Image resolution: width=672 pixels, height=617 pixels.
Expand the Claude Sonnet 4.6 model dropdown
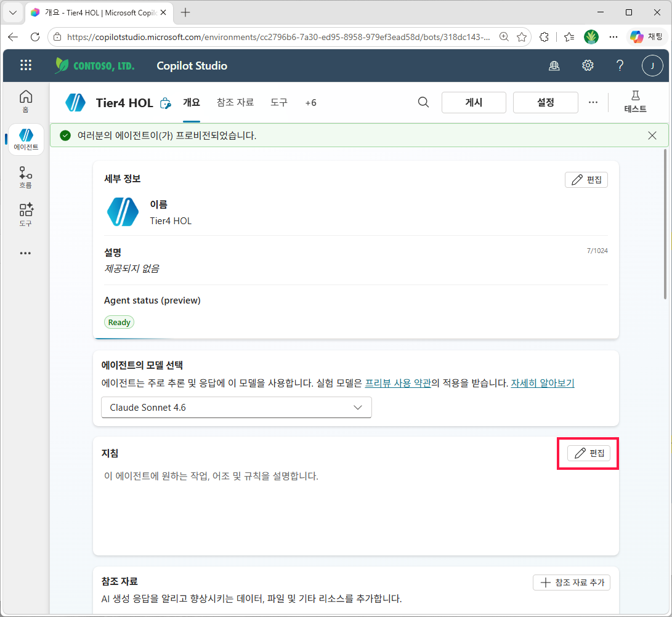pos(236,408)
